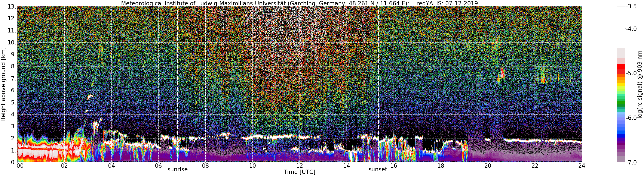
Task: Click the '5.' height axis tick label
Action: tap(13, 103)
